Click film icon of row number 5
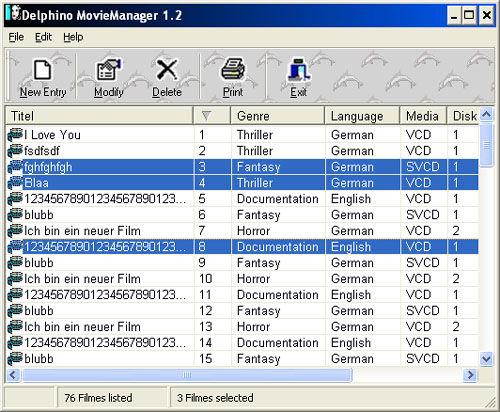This screenshot has width=500, height=412. [15, 199]
